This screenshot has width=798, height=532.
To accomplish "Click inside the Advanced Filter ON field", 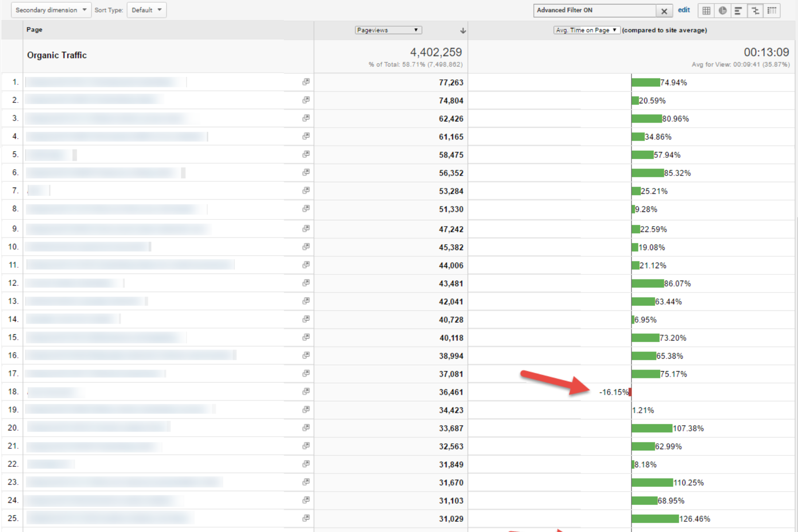I will click(x=594, y=10).
